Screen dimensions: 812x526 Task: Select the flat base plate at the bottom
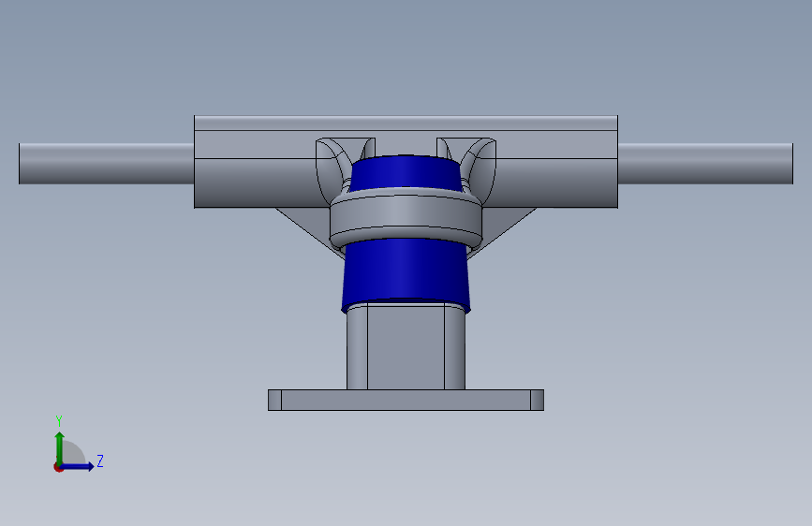406,401
